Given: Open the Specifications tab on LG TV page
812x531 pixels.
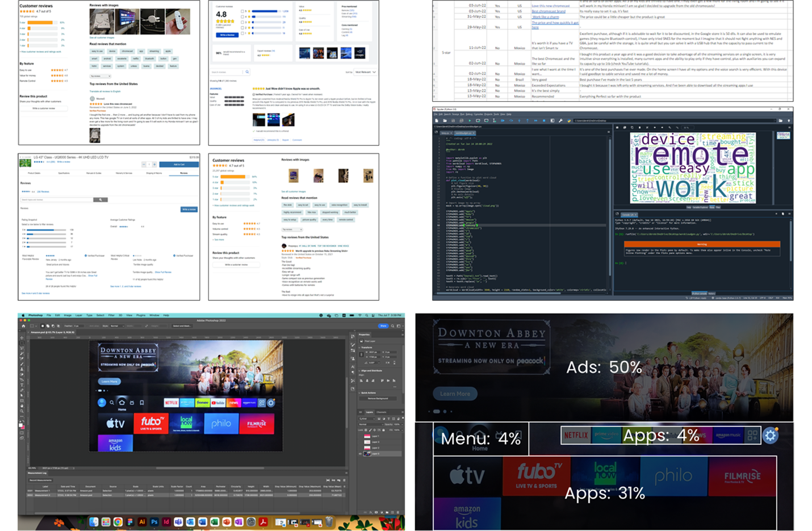Looking at the screenshot, I should pos(64,173).
